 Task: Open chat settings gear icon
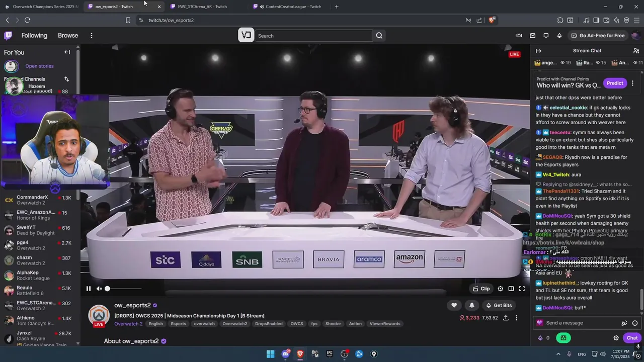click(x=616, y=338)
